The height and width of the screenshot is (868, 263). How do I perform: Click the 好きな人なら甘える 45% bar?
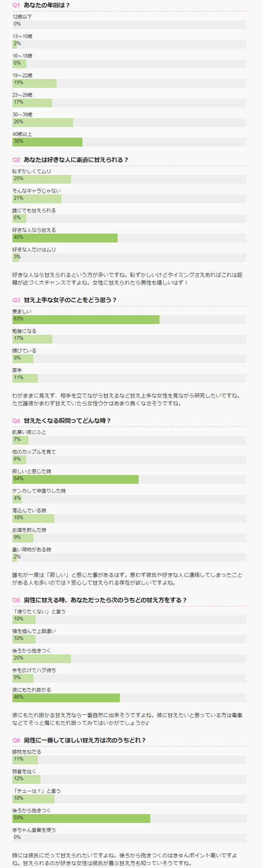coord(65,238)
